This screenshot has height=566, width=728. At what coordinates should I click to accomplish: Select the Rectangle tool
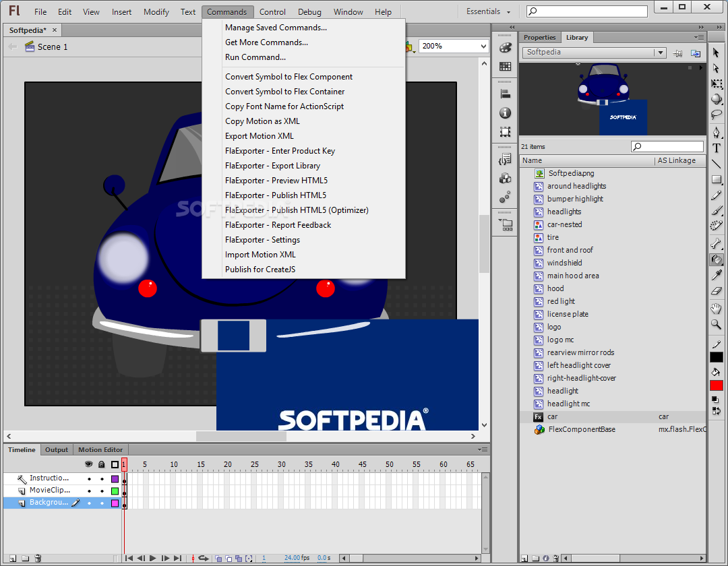click(x=717, y=179)
